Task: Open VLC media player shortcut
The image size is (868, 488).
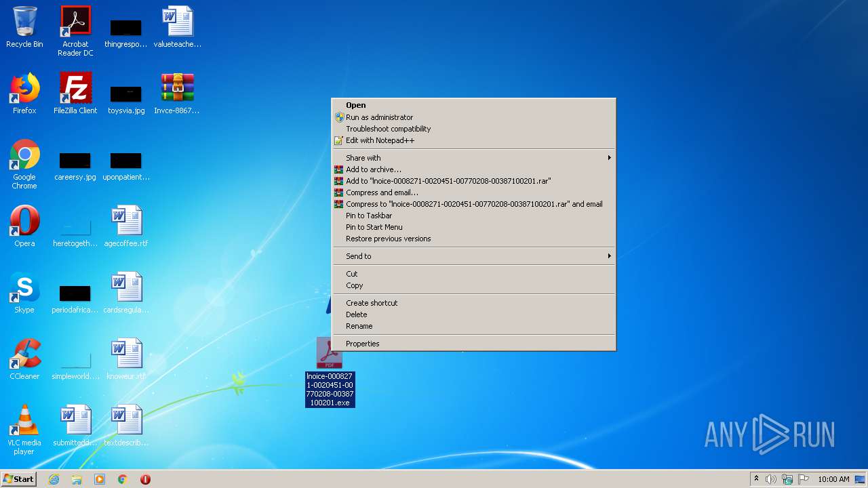Action: click(24, 430)
